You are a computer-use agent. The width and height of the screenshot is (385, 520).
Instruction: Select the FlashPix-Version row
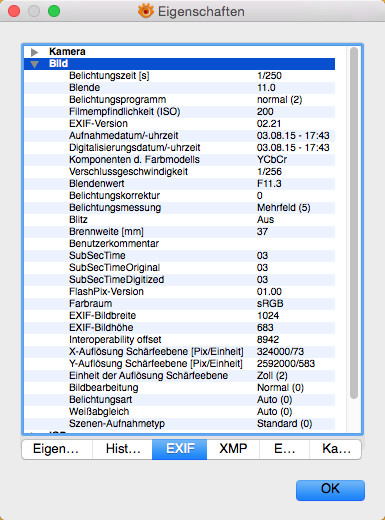pos(179,292)
